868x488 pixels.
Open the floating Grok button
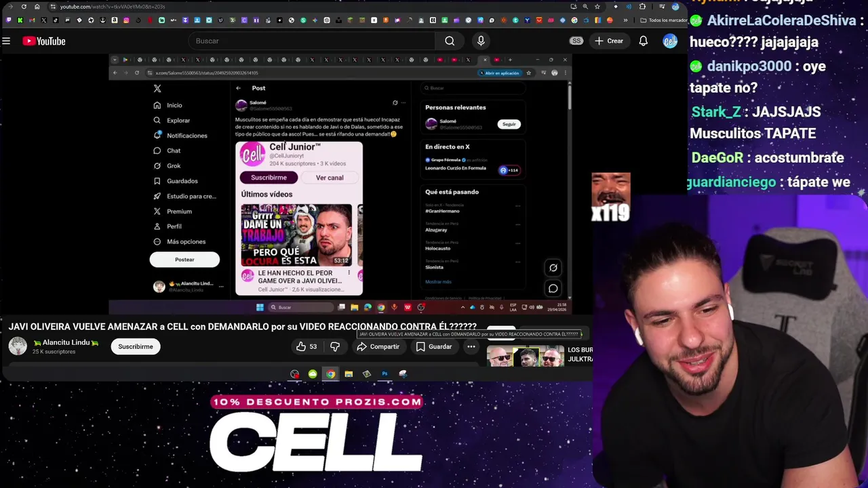pyautogui.click(x=553, y=268)
